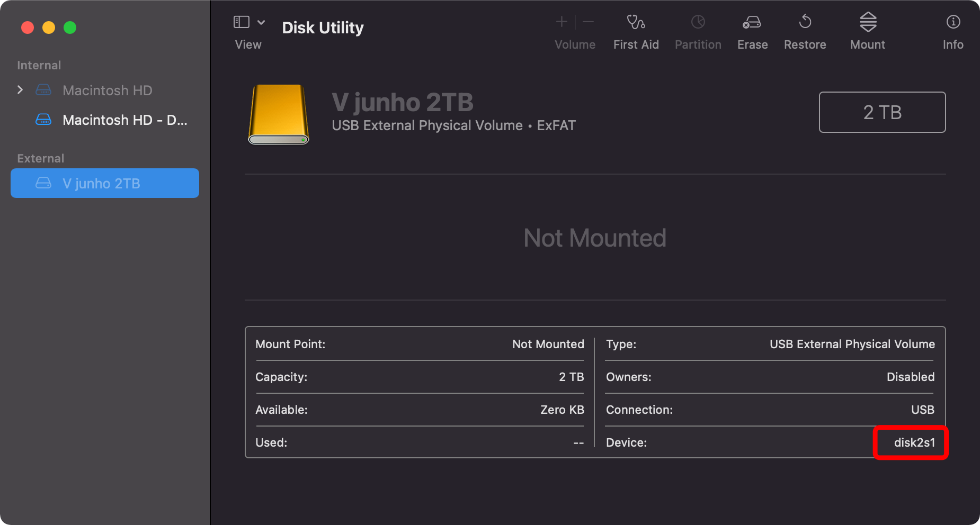Click the Capacity value 2 TB
Screen dimensions: 980x525
(x=571, y=377)
